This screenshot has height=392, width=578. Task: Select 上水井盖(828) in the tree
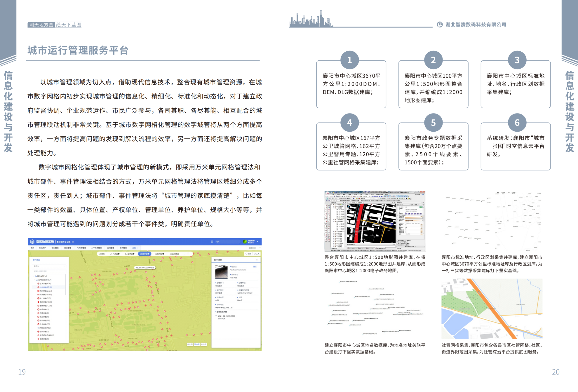[x=44, y=283]
